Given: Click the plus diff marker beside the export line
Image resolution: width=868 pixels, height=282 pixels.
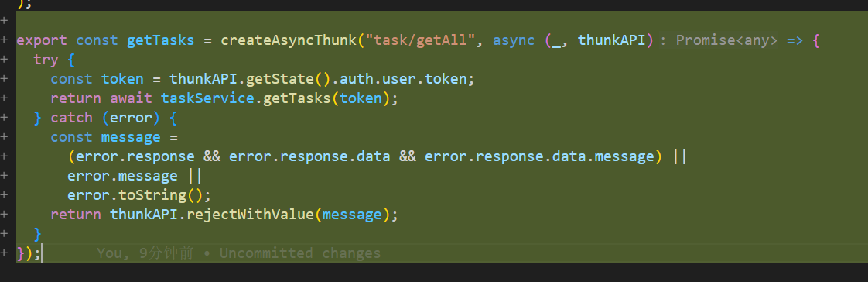Looking at the screenshot, I should pyautogui.click(x=5, y=40).
